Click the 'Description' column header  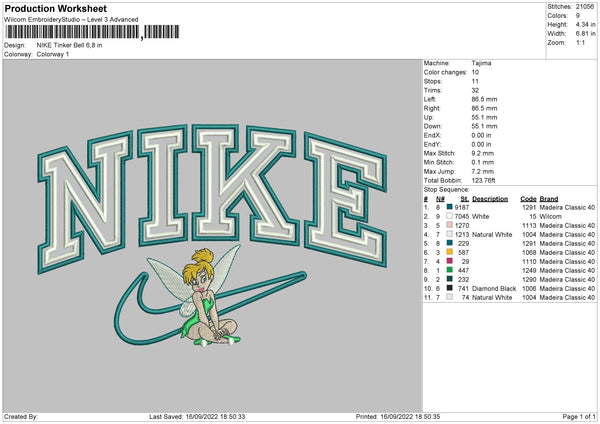pyautogui.click(x=490, y=199)
